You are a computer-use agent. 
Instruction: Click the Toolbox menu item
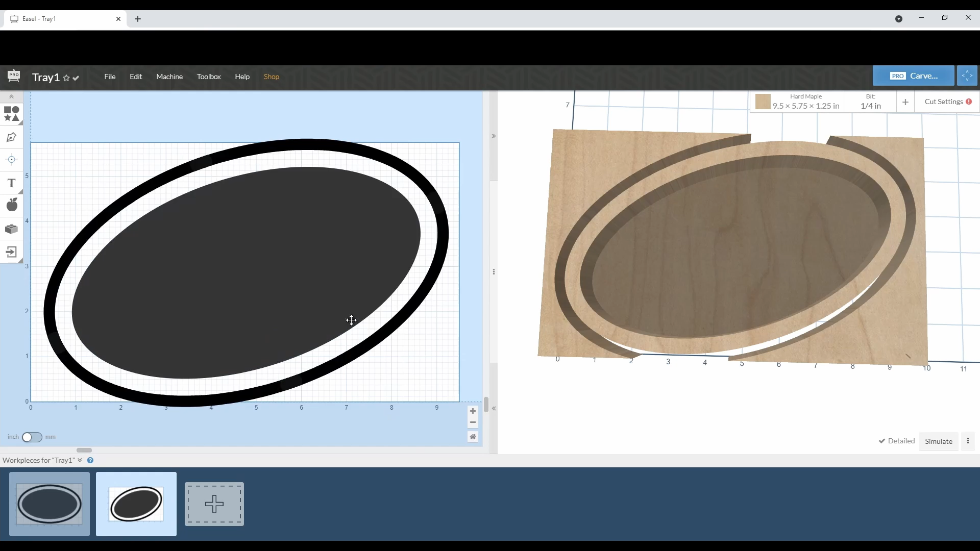(209, 76)
